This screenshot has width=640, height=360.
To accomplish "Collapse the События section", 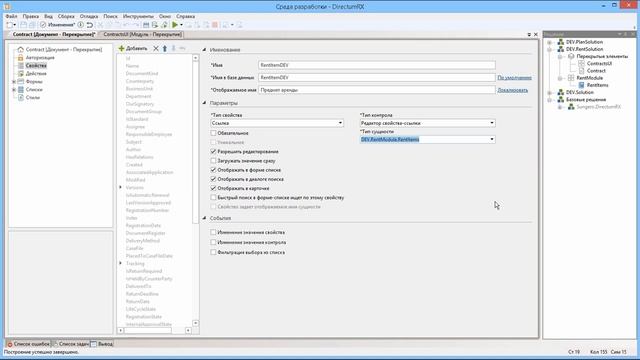I will pyautogui.click(x=204, y=218).
